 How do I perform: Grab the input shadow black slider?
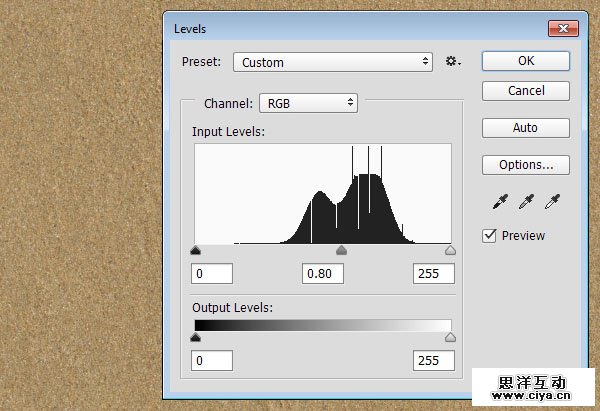click(195, 251)
